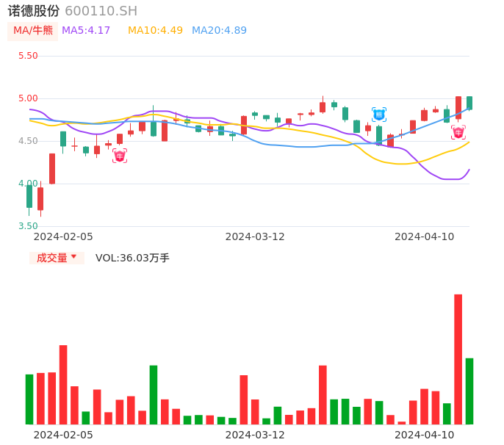
Task: Click the stock name 诺德股份
Action: coord(33,11)
